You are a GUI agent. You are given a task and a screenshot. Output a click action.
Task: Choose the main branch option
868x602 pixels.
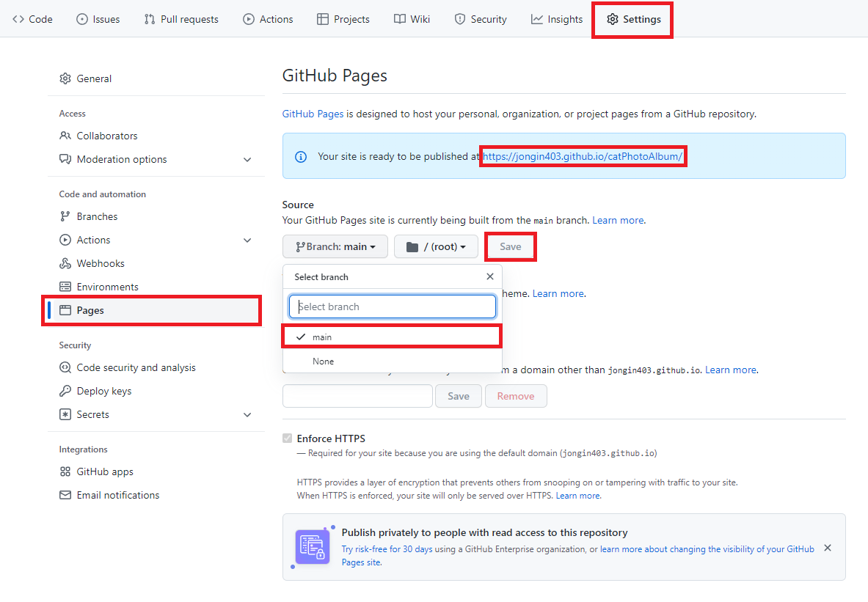point(392,337)
